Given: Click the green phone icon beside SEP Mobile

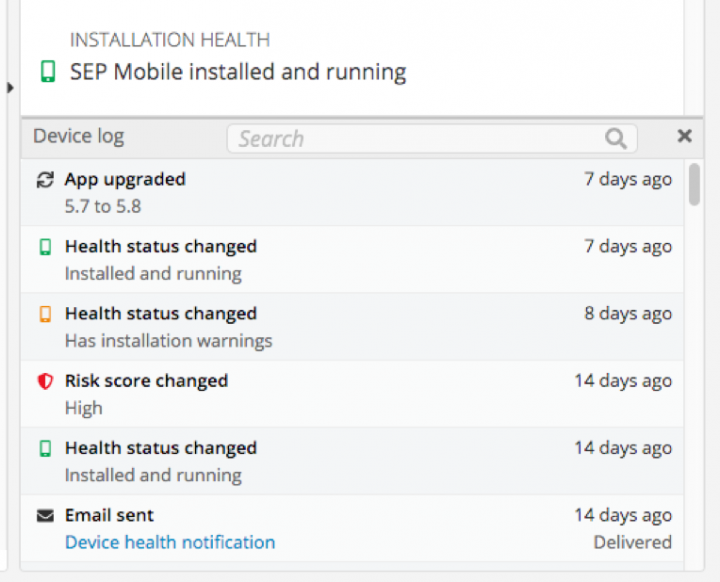Looking at the screenshot, I should 48,72.
